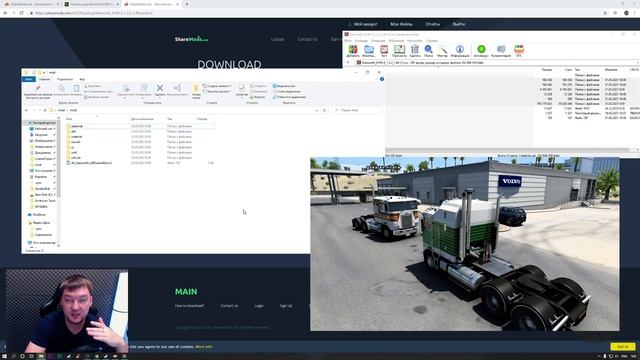The height and width of the screenshot is (360, 640).
Task: Click WinRAR's up one level arrow
Action: coord(348,62)
